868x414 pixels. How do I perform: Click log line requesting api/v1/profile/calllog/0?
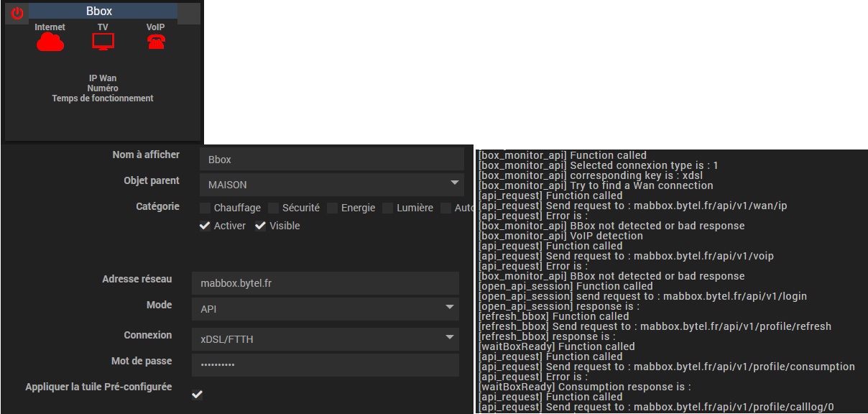pyautogui.click(x=656, y=407)
